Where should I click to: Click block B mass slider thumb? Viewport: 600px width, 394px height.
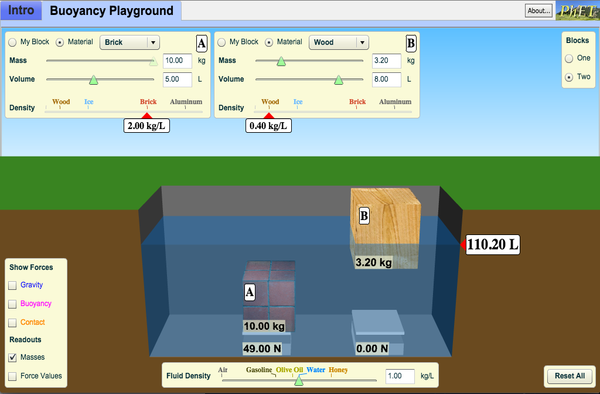(281, 61)
